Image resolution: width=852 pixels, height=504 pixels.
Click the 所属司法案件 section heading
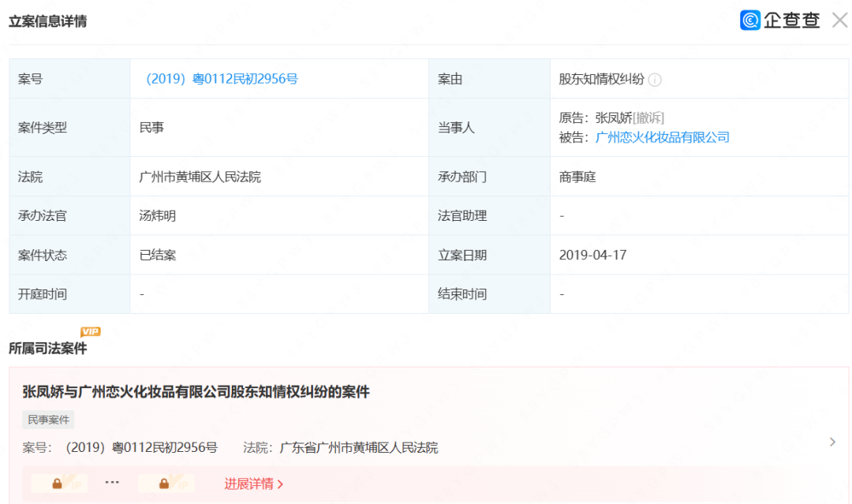coord(48,348)
